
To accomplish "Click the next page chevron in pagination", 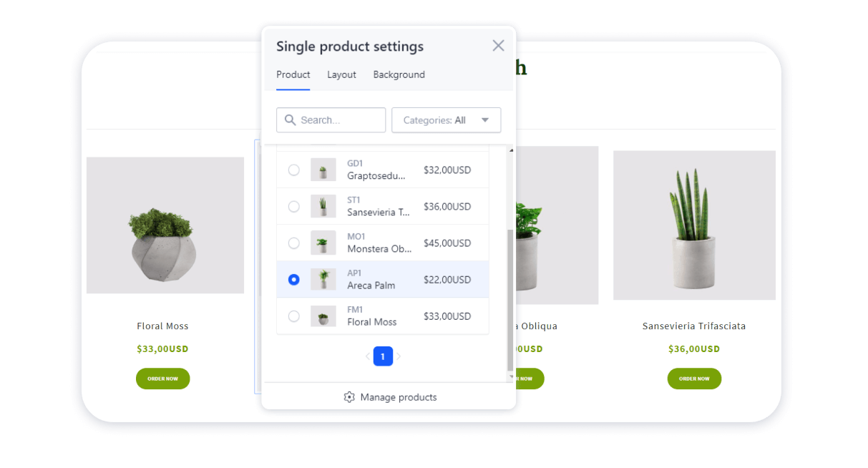I will [x=399, y=356].
